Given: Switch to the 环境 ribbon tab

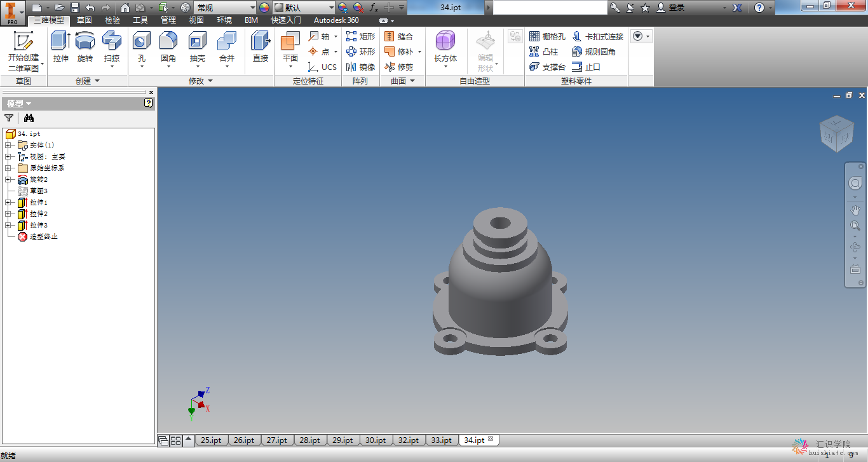Looking at the screenshot, I should [x=224, y=20].
